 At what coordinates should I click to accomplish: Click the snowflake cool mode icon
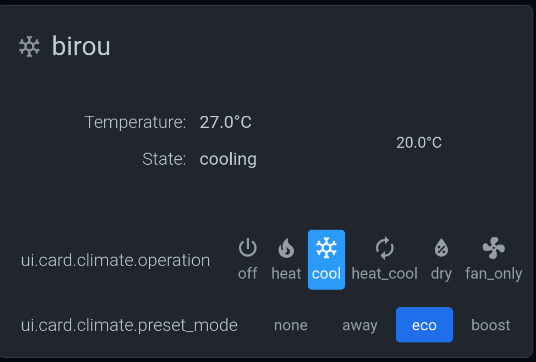coord(326,247)
